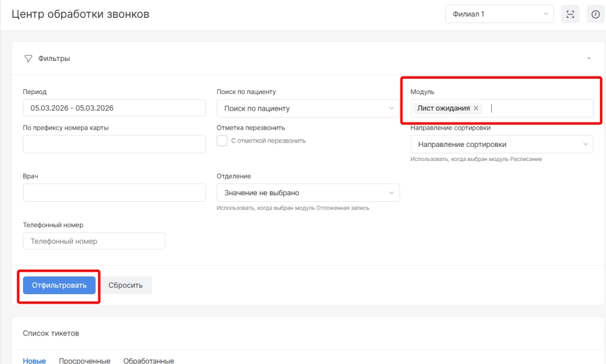
Task: Open the Направление сортировки dropdown
Action: click(x=501, y=144)
